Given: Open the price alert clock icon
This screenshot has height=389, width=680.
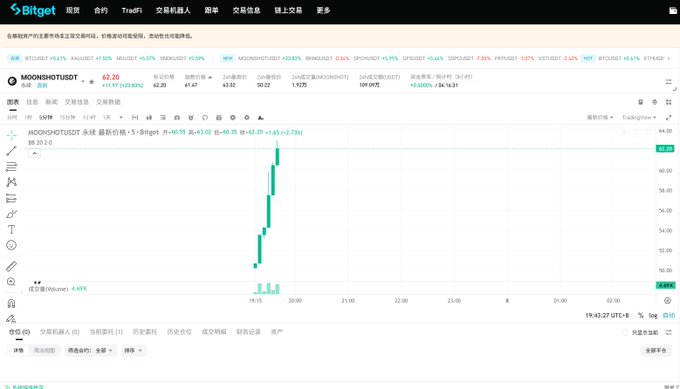Looking at the screenshot, I should pyautogui.click(x=190, y=118).
